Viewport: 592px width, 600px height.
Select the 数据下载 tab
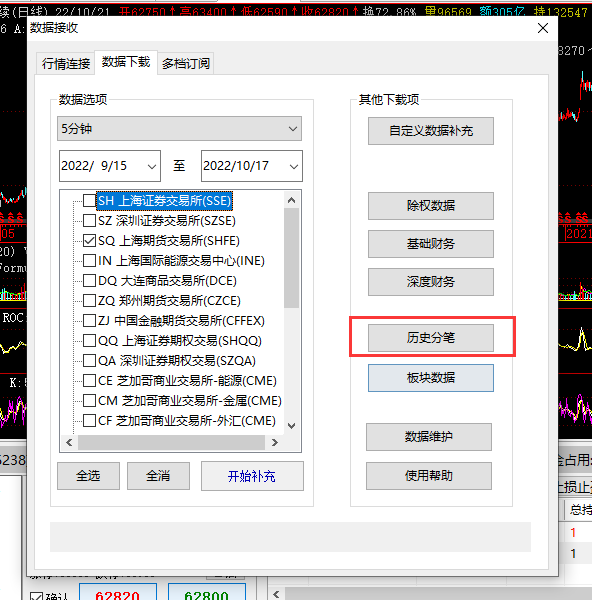(126, 62)
